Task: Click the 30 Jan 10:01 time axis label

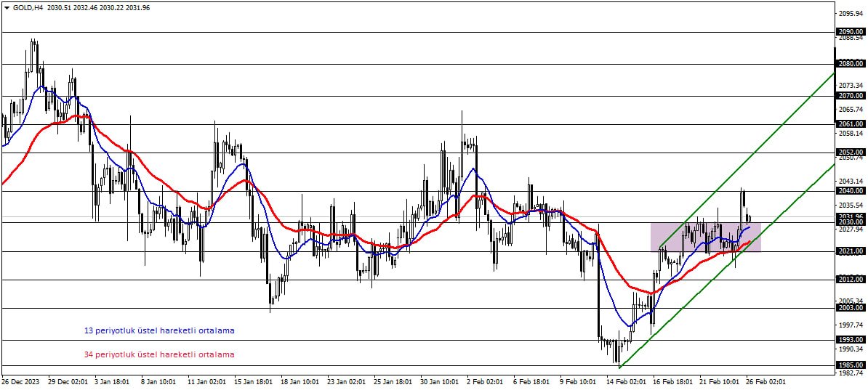Action: tap(439, 382)
